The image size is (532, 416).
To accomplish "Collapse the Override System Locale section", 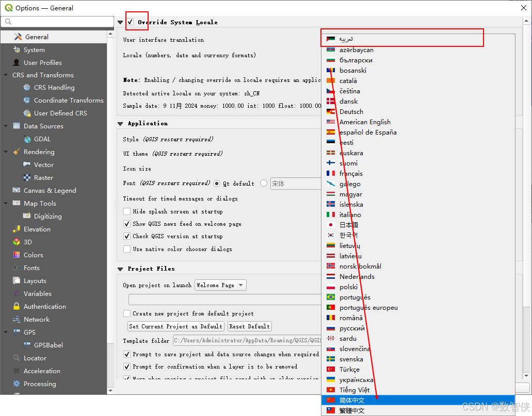I will point(120,22).
